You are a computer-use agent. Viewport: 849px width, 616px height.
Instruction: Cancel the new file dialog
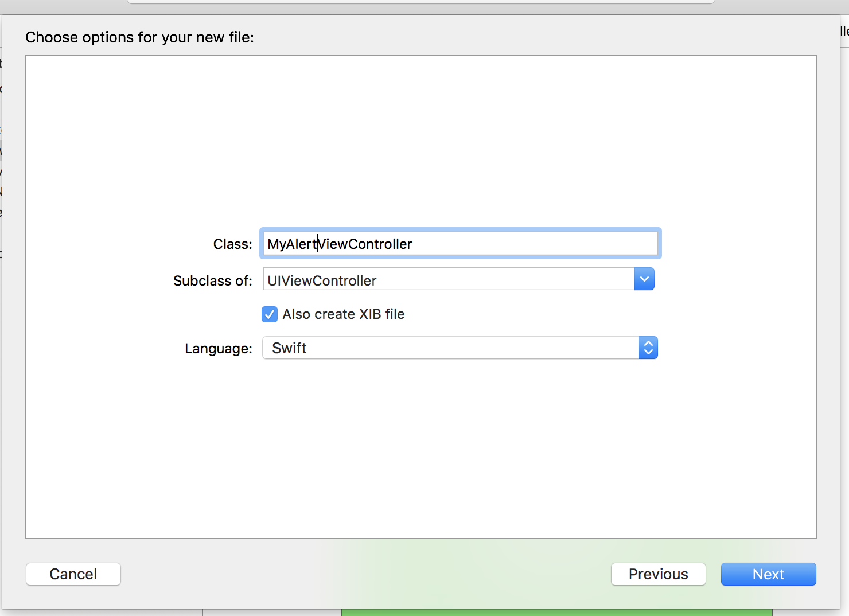pyautogui.click(x=73, y=574)
